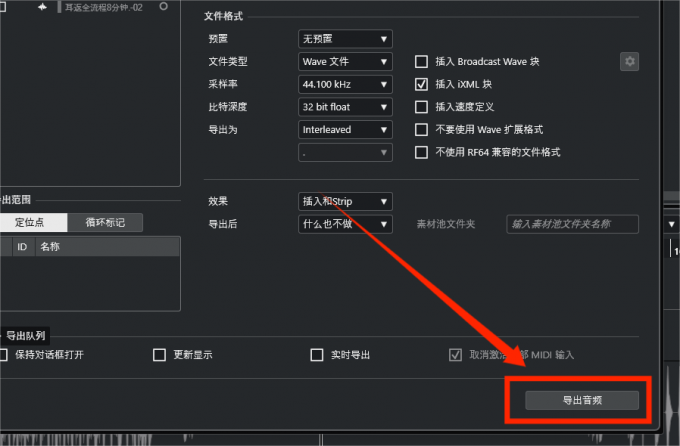Open the 预置 dropdown showing 无预置

pos(345,39)
